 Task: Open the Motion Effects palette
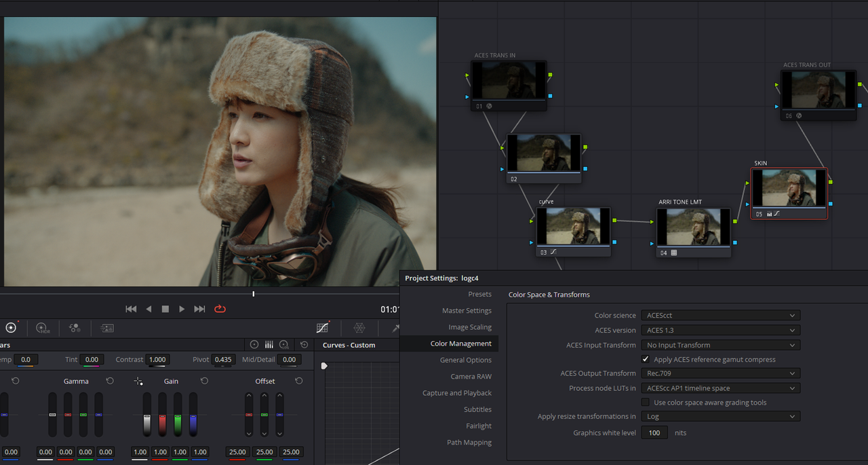click(x=107, y=328)
